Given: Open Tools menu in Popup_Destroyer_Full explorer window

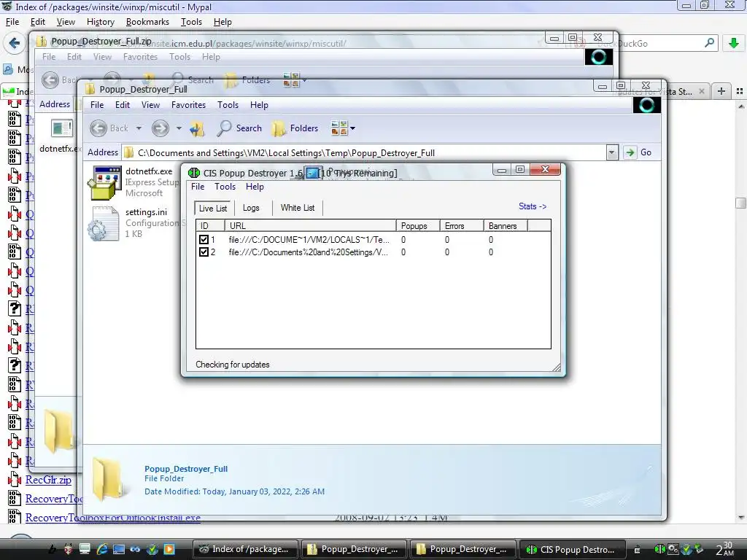Looking at the screenshot, I should (228, 105).
